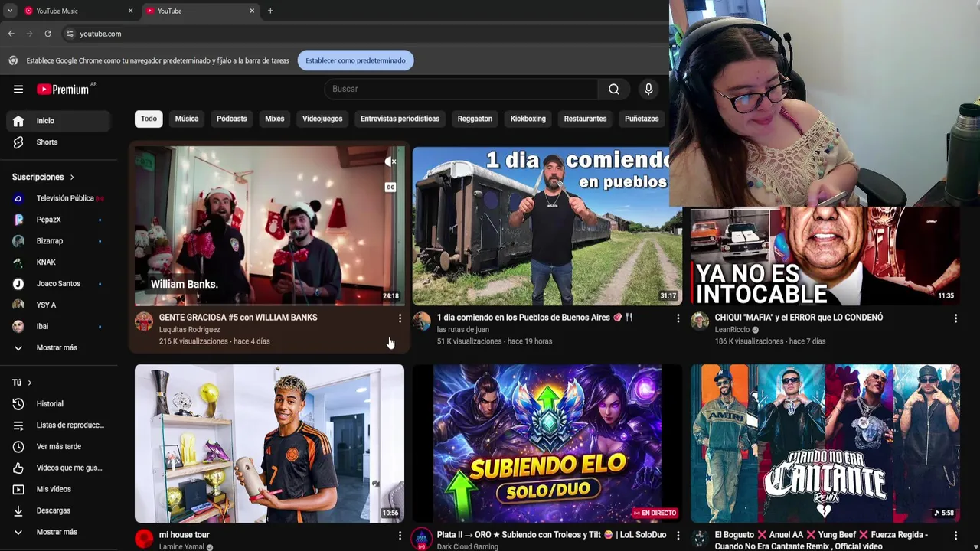Viewport: 980px width, 551px height.
Task: Close the YouTube tab
Action: click(x=252, y=11)
